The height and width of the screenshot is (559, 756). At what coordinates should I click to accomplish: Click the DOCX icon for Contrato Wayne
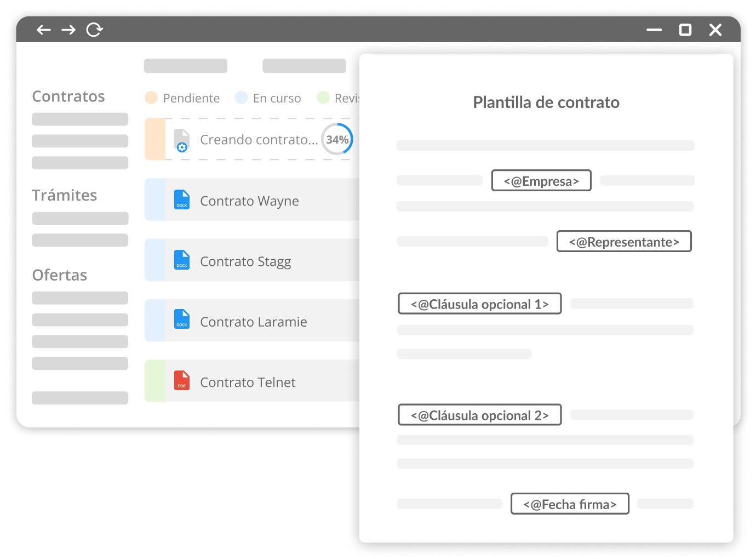[x=182, y=199]
